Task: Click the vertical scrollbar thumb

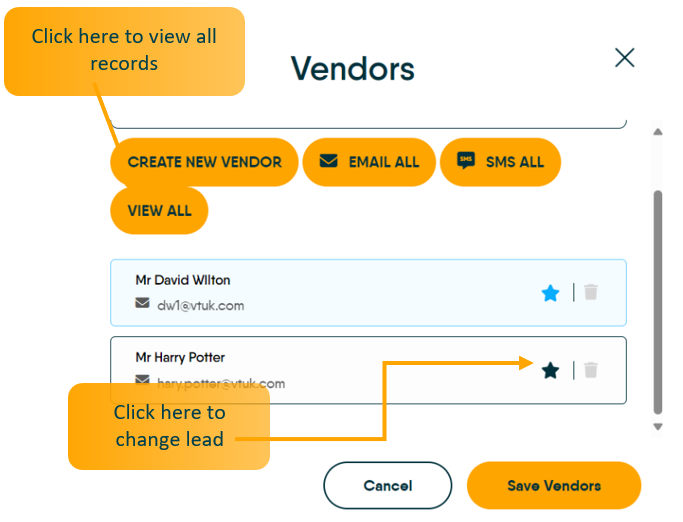Action: tap(657, 300)
